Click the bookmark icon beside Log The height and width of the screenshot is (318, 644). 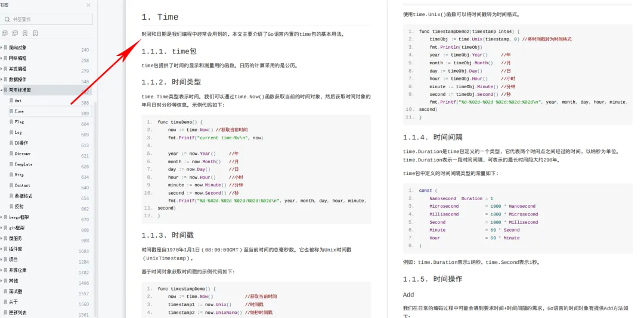[x=11, y=133]
